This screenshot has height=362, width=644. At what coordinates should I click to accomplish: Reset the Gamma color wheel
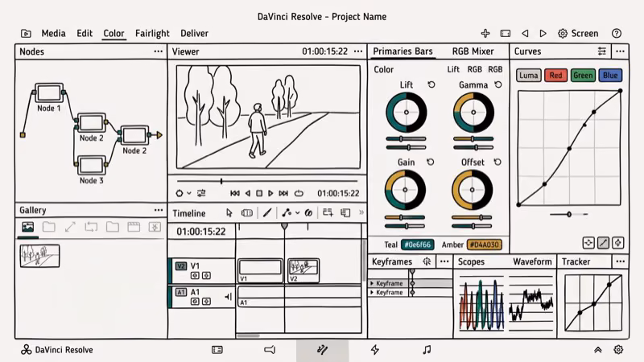(498, 84)
